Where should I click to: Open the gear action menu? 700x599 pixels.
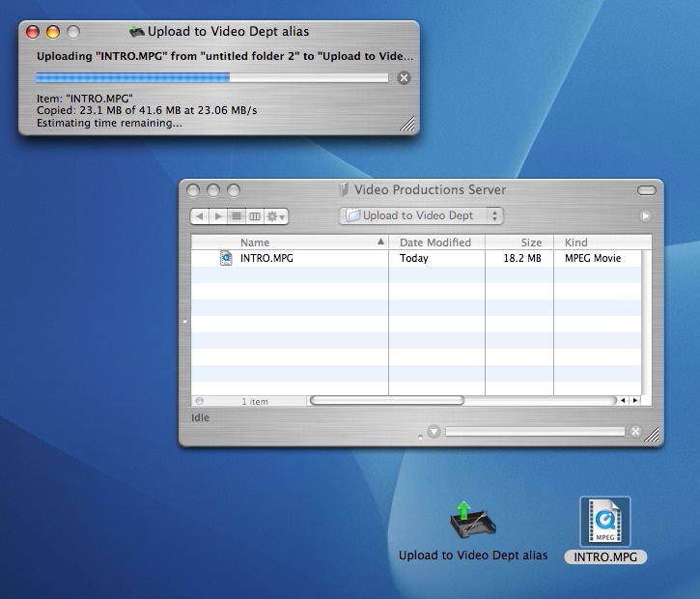pyautogui.click(x=276, y=216)
